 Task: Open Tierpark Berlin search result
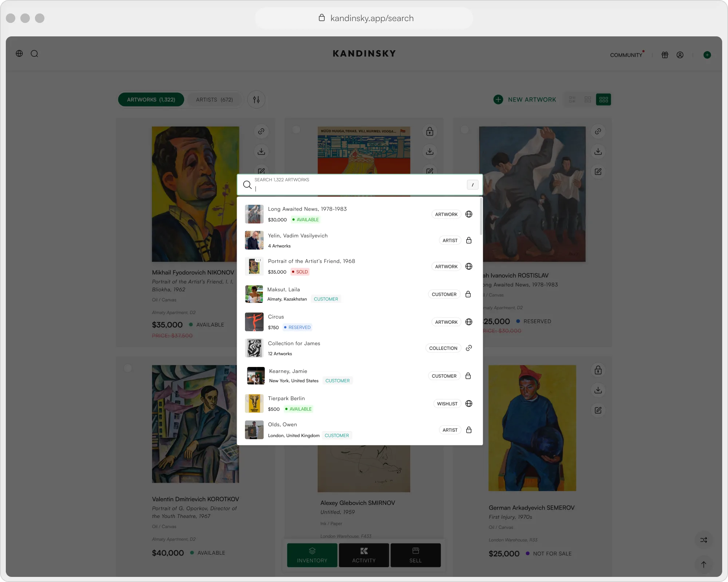pos(360,404)
